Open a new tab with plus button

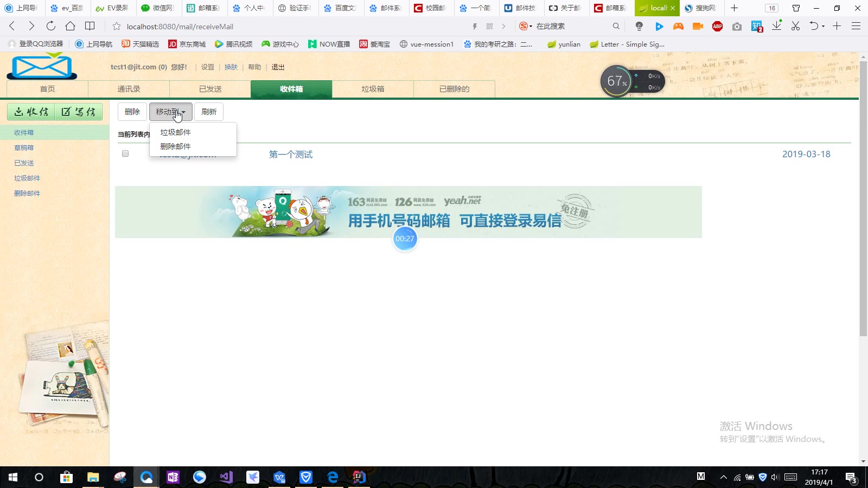coord(734,8)
